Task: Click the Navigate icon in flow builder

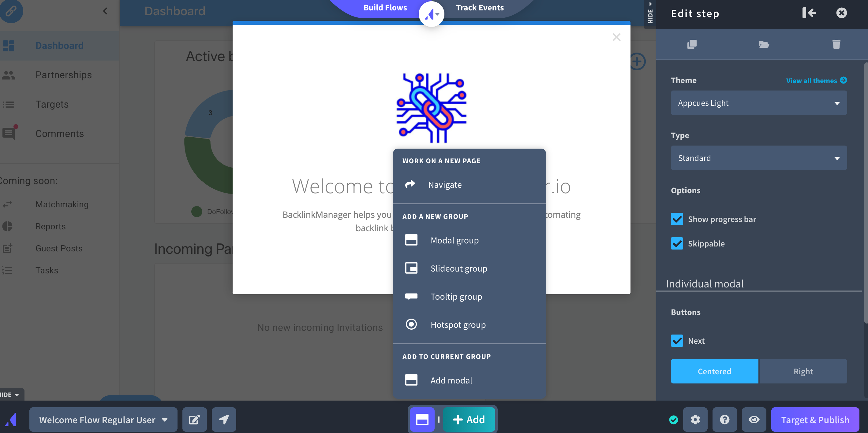Action: pyautogui.click(x=410, y=183)
